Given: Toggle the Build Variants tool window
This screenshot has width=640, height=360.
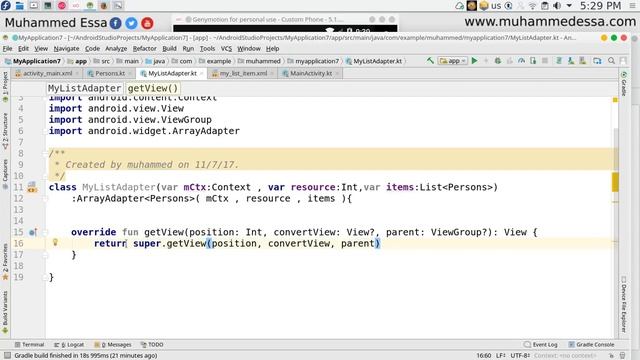Looking at the screenshot, I should coord(5,312).
